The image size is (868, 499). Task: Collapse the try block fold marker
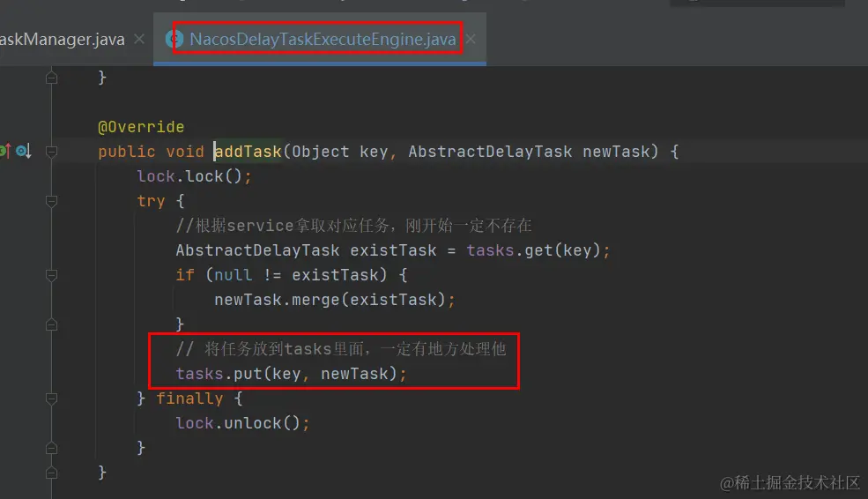point(51,201)
